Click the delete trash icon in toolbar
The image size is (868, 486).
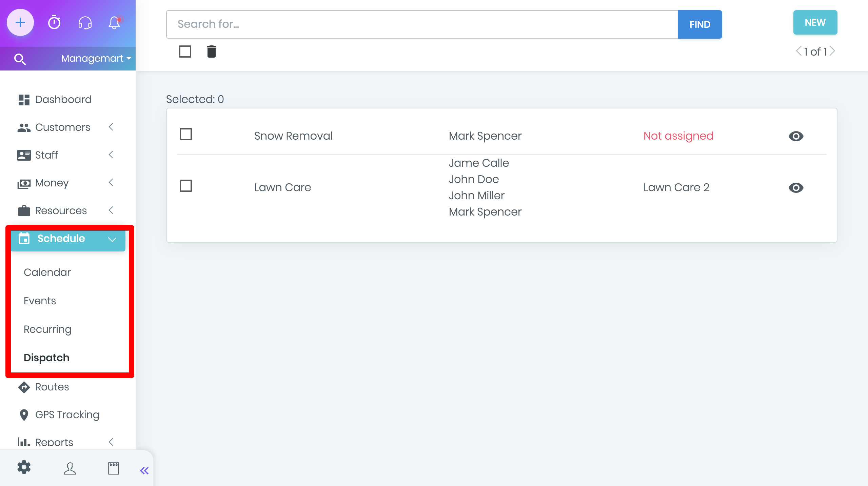click(212, 51)
